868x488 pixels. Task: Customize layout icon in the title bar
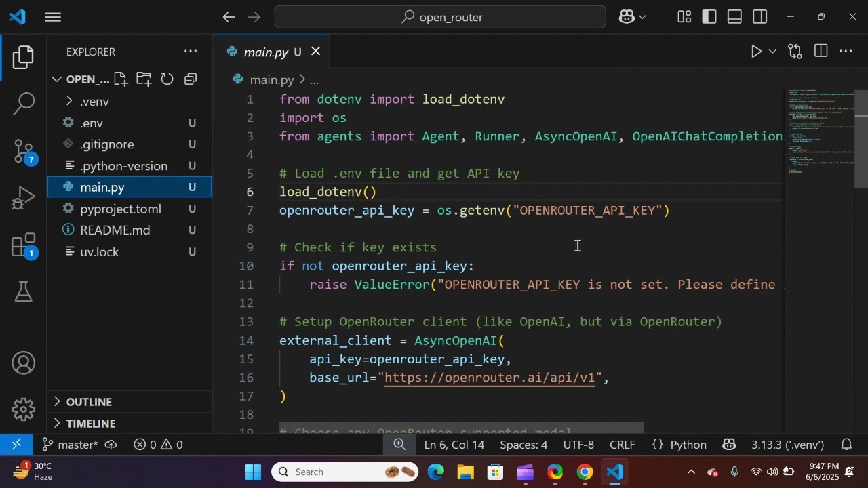pyautogui.click(x=684, y=17)
